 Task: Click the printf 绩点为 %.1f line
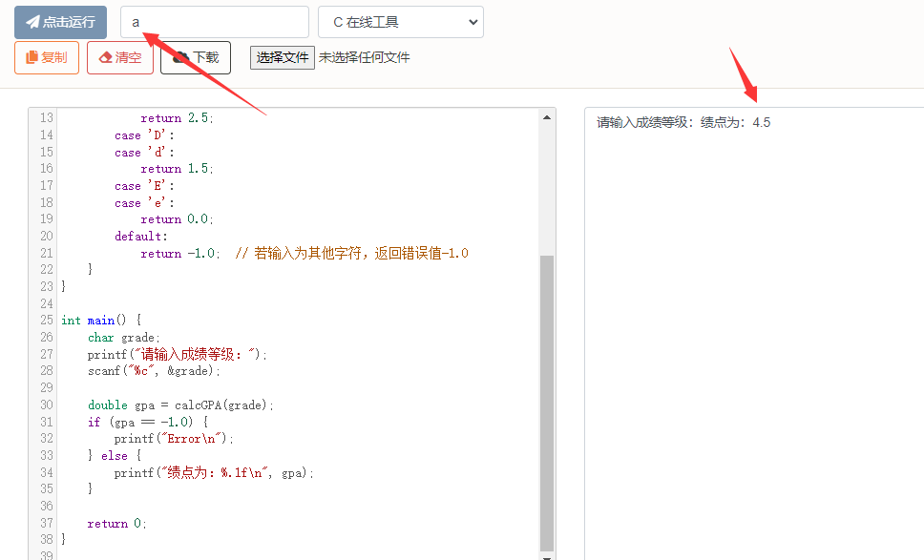point(214,472)
